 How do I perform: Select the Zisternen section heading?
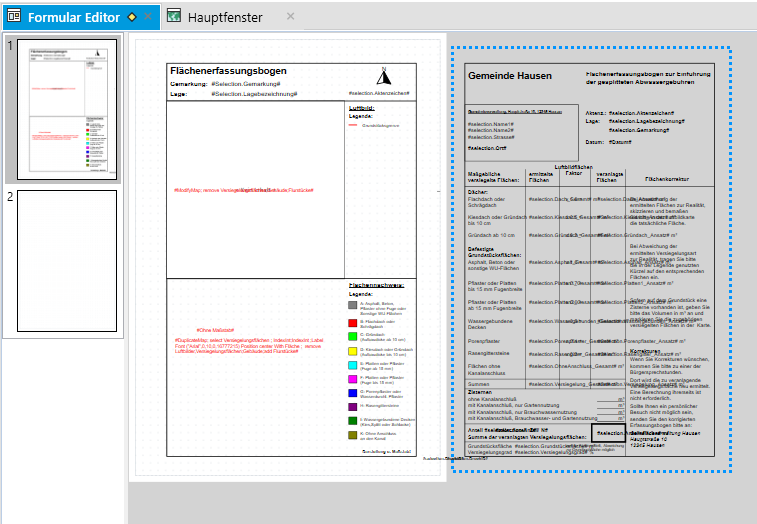tap(479, 392)
